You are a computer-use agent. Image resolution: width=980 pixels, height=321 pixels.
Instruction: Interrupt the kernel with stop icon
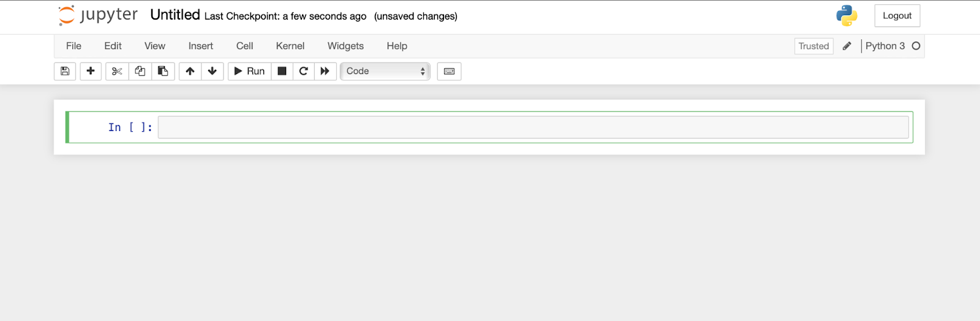coord(282,71)
